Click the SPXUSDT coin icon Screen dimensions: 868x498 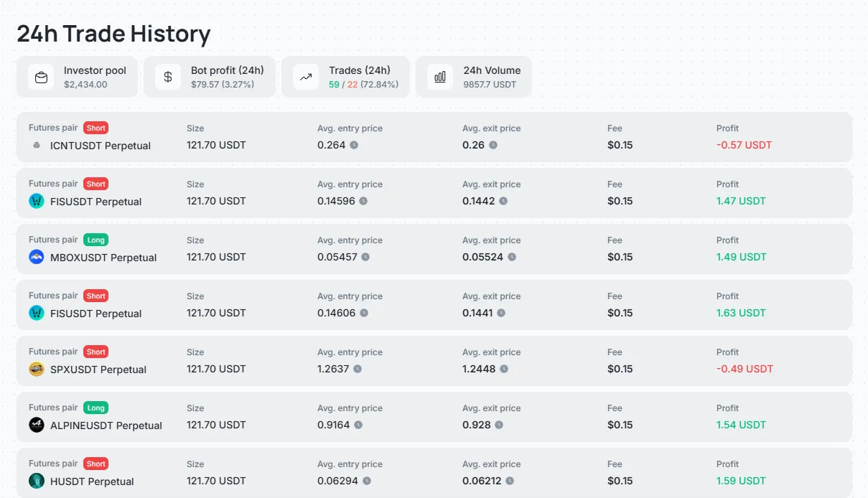pos(37,369)
